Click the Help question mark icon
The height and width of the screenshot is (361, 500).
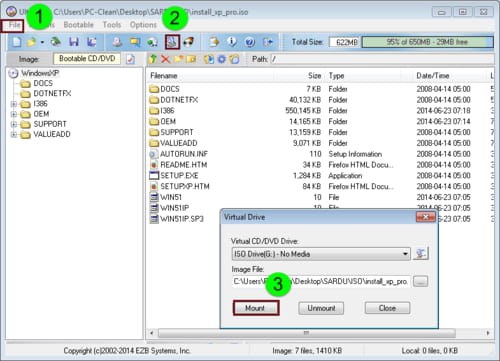point(250,42)
